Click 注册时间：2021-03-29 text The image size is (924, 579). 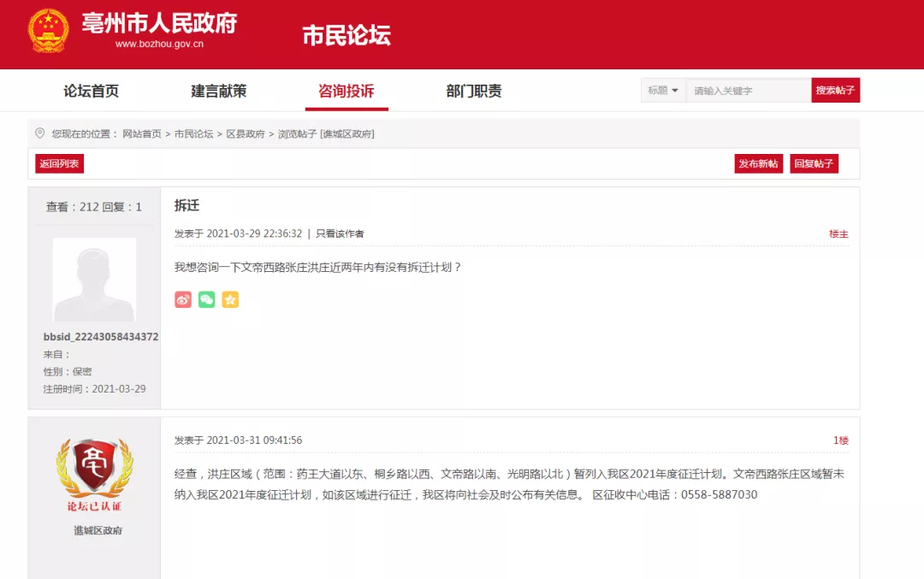pyautogui.click(x=94, y=389)
